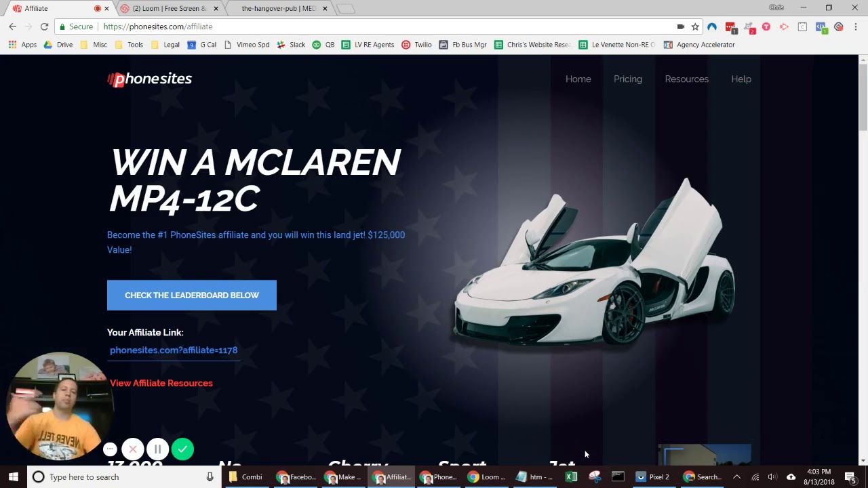The image size is (868, 488).
Task: Click the volume icon in the system tray
Action: click(772, 476)
